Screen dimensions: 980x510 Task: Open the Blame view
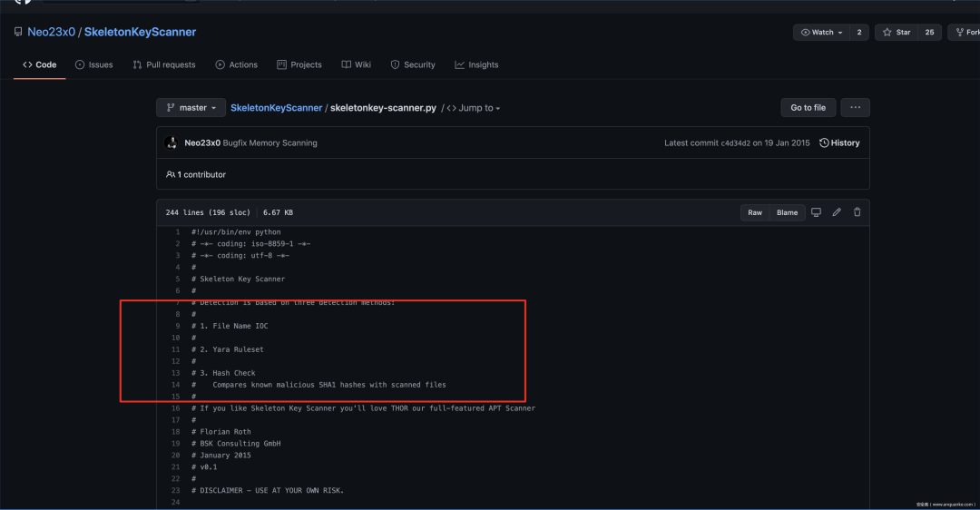click(x=787, y=212)
